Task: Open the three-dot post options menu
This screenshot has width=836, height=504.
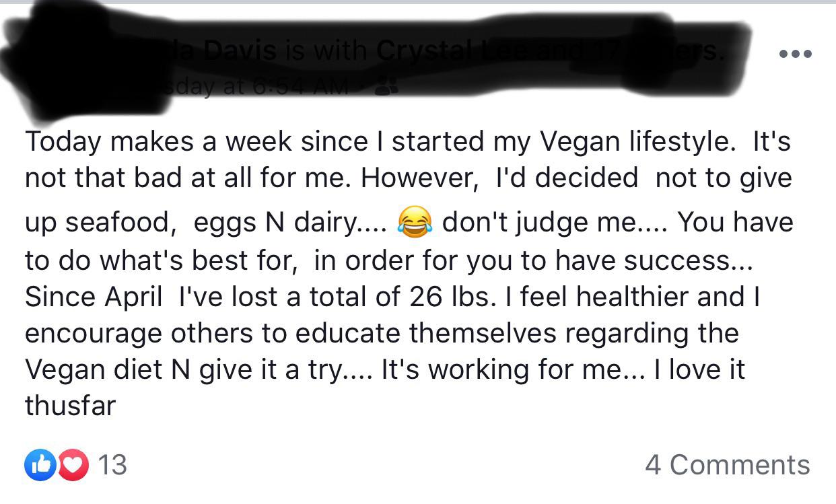Action: 794,54
